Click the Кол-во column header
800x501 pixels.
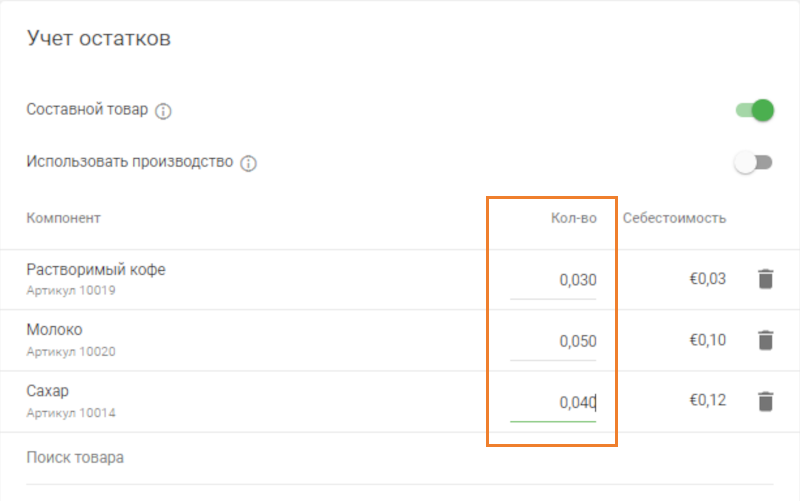[573, 218]
